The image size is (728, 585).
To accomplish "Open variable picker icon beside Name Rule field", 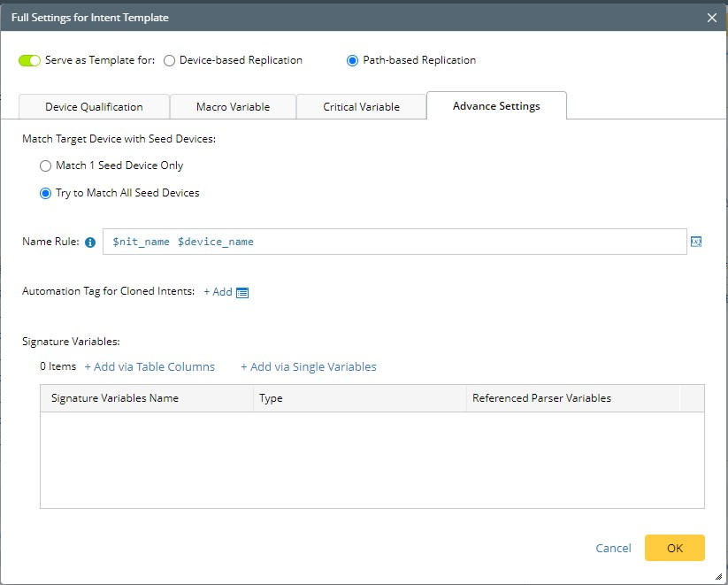I will (696, 242).
